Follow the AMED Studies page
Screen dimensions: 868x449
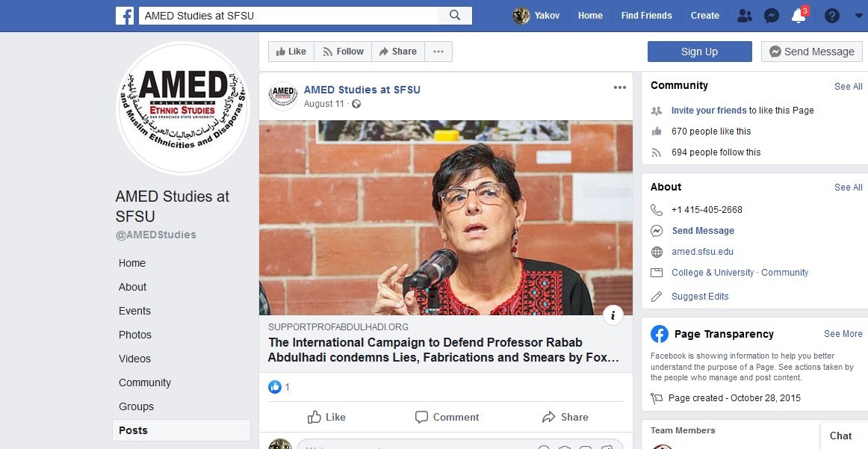click(343, 52)
